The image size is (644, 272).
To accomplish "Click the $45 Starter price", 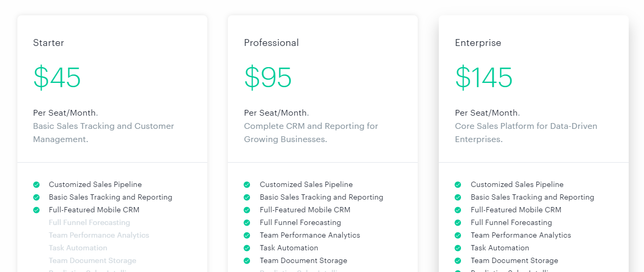I will 57,78.
